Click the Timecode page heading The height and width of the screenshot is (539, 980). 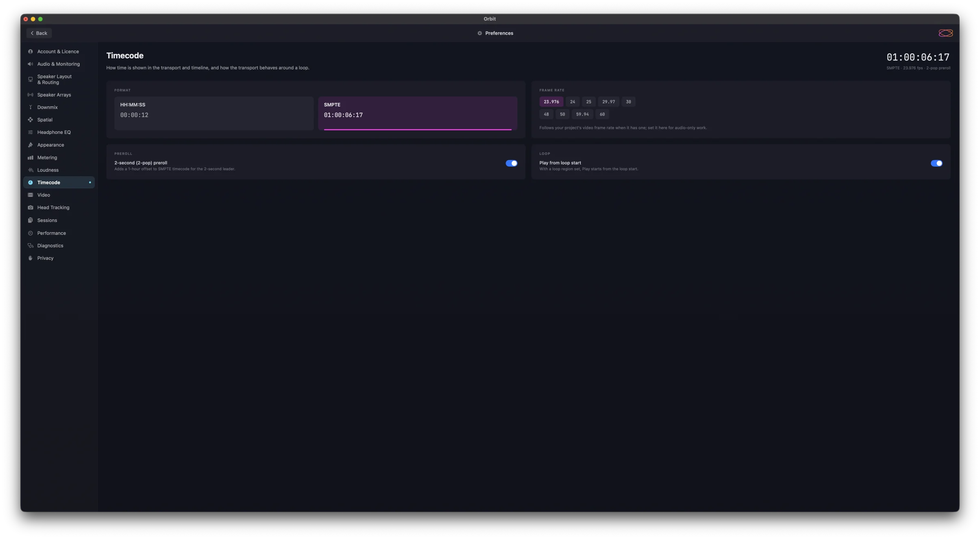point(125,56)
